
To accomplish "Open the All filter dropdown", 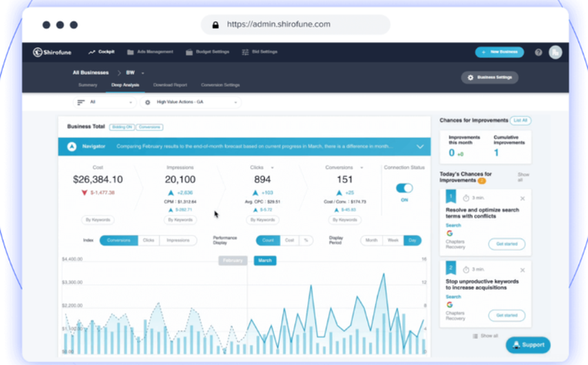I will click(x=105, y=102).
